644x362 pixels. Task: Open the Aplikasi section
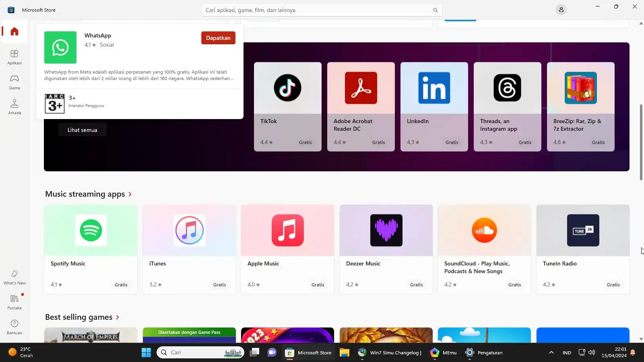coord(14,57)
